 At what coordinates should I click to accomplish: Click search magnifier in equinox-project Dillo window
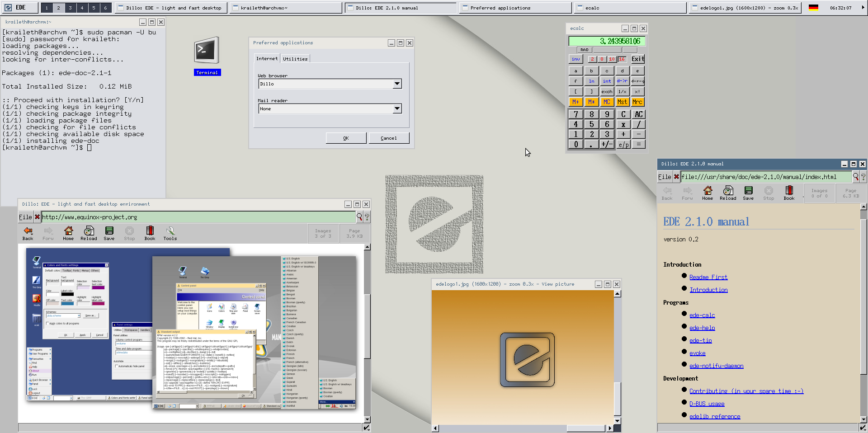(359, 217)
